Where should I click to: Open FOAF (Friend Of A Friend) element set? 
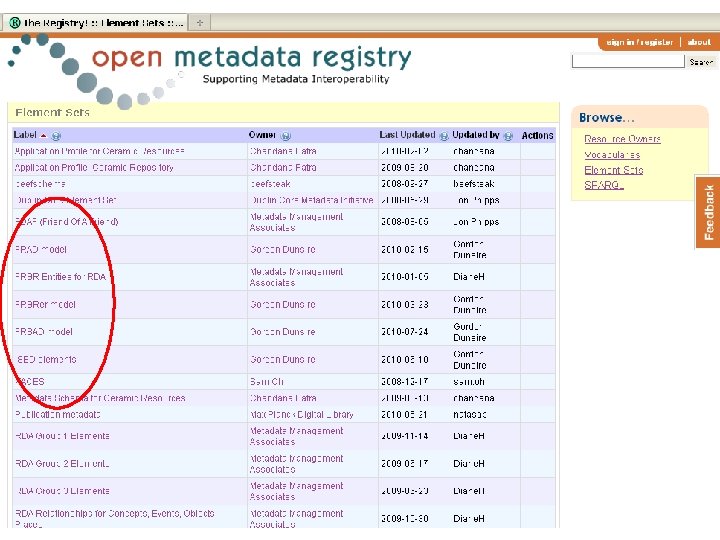coord(67,222)
